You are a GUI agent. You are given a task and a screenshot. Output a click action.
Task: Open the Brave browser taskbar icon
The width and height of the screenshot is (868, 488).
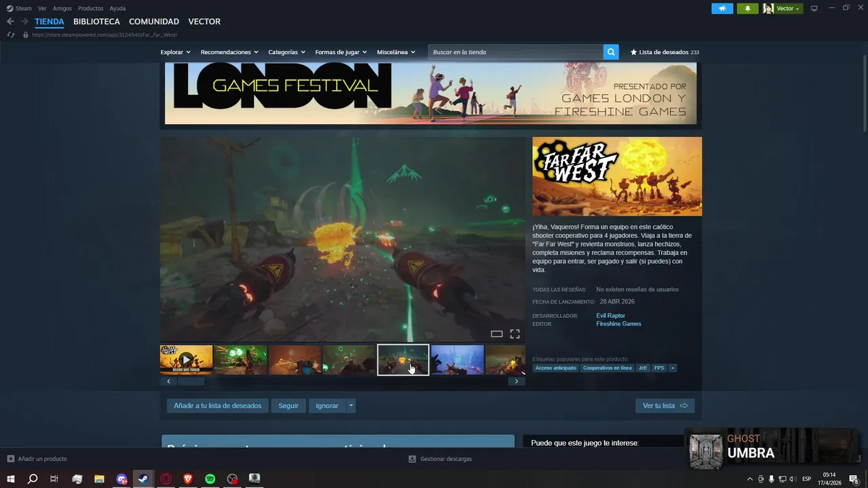tap(188, 479)
